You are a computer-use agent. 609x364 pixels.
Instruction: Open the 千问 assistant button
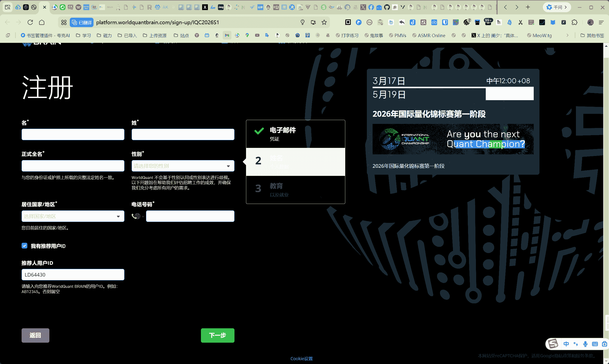click(557, 7)
